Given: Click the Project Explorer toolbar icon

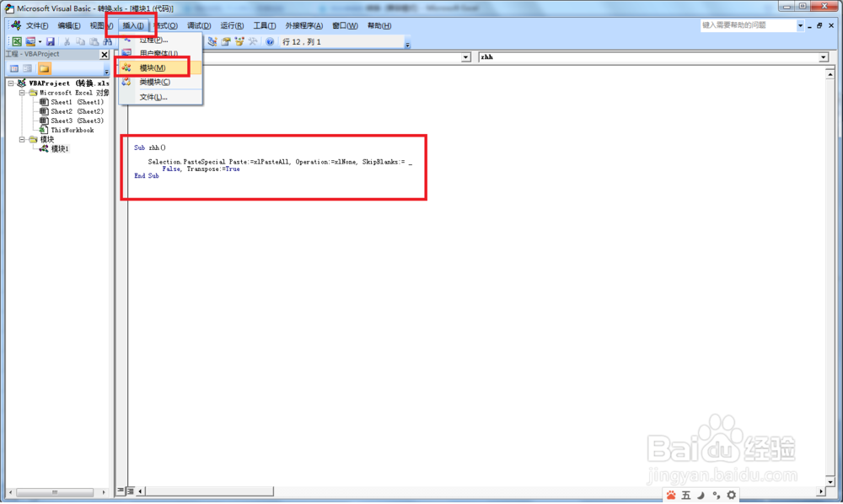Looking at the screenshot, I should 212,41.
